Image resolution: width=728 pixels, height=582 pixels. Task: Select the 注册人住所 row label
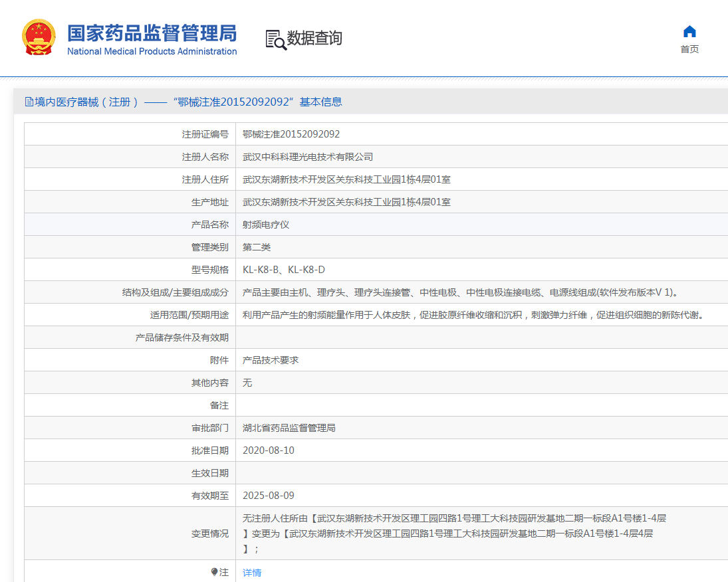205,179
